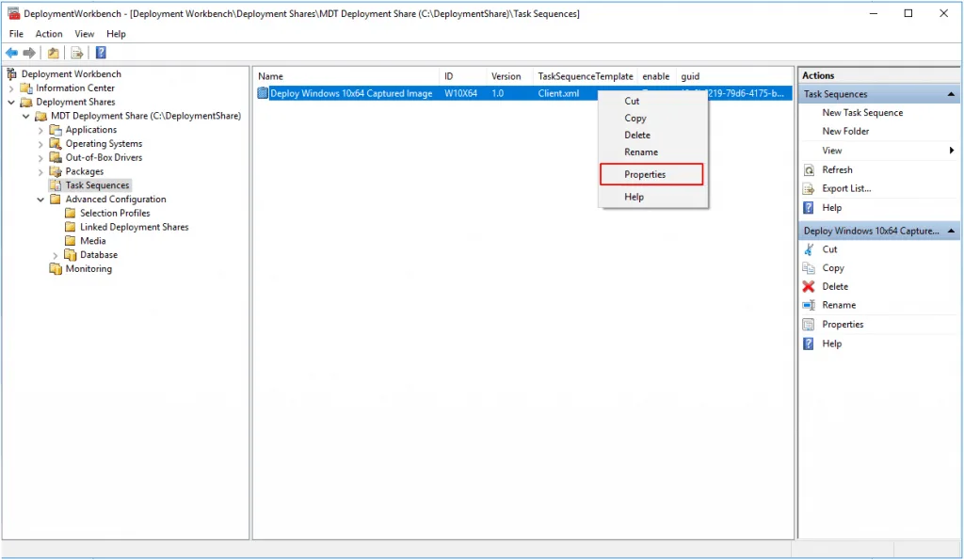Open the Help menu in menu bar
Viewport: 964px width, 560px height.
pyautogui.click(x=116, y=34)
